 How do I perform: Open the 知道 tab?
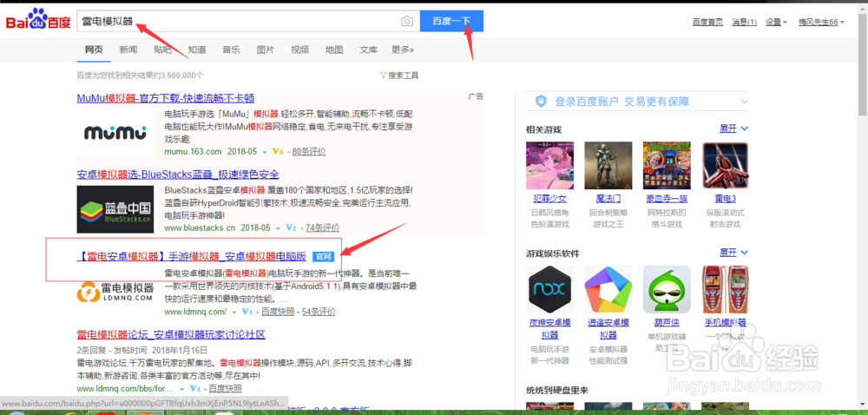[x=196, y=49]
